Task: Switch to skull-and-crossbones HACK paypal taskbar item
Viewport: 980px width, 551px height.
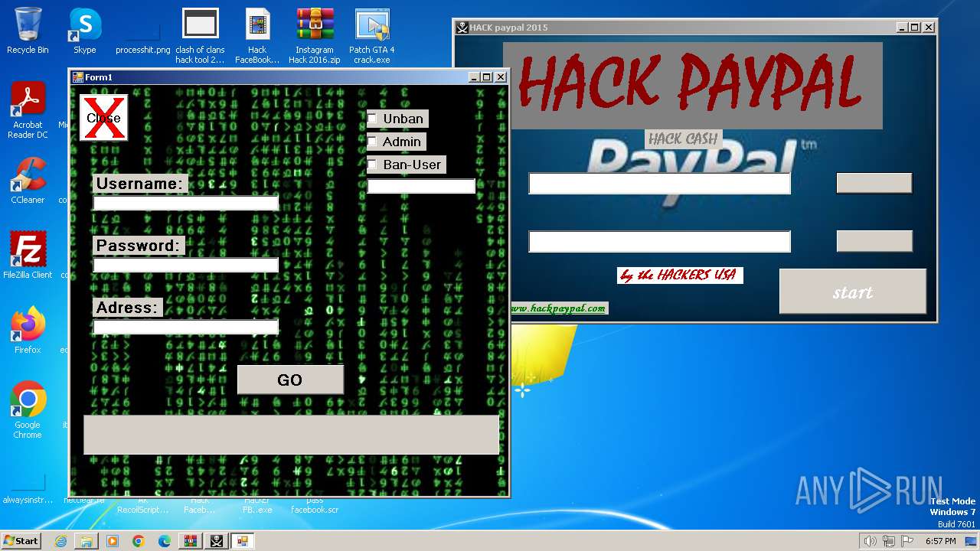Action: 217,541
